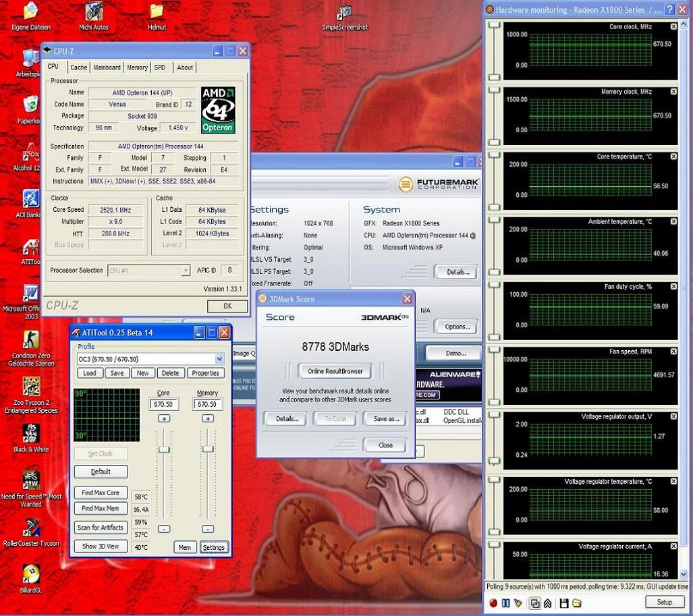Click the minus stepper below Memory slider
The height and width of the screenshot is (616, 693).
coord(208,529)
